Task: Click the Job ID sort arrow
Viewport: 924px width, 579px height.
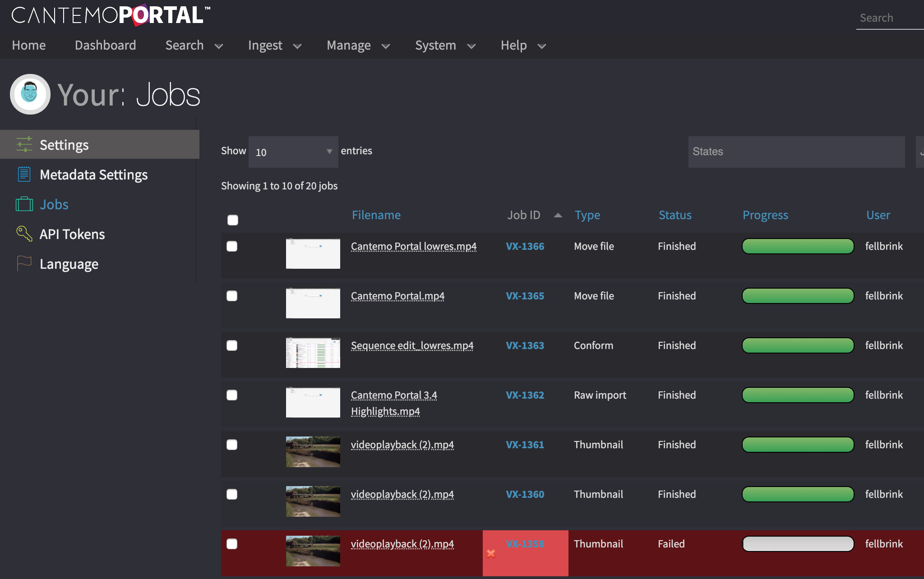Action: tap(558, 215)
